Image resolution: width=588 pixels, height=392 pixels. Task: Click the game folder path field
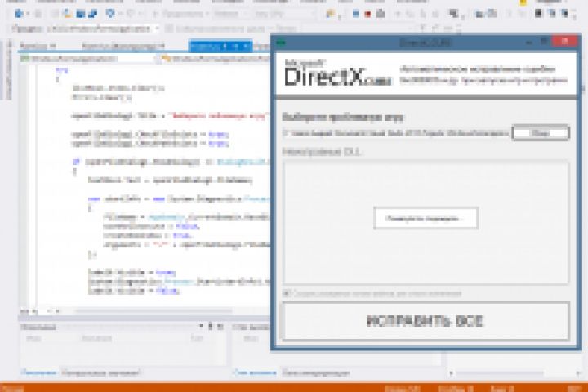pos(396,133)
